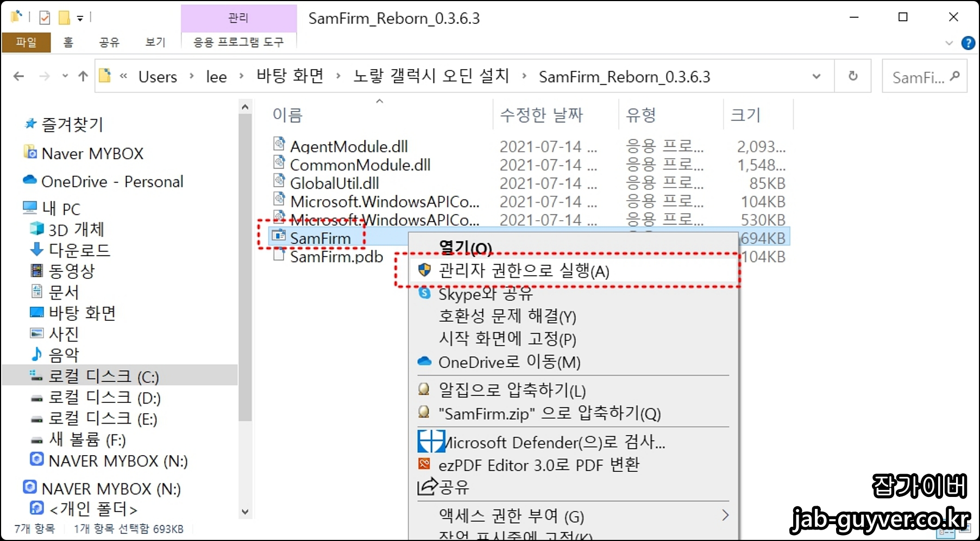This screenshot has height=541, width=980.
Task: Select the GlobalUtil.dll file icon
Action: pyautogui.click(x=279, y=181)
